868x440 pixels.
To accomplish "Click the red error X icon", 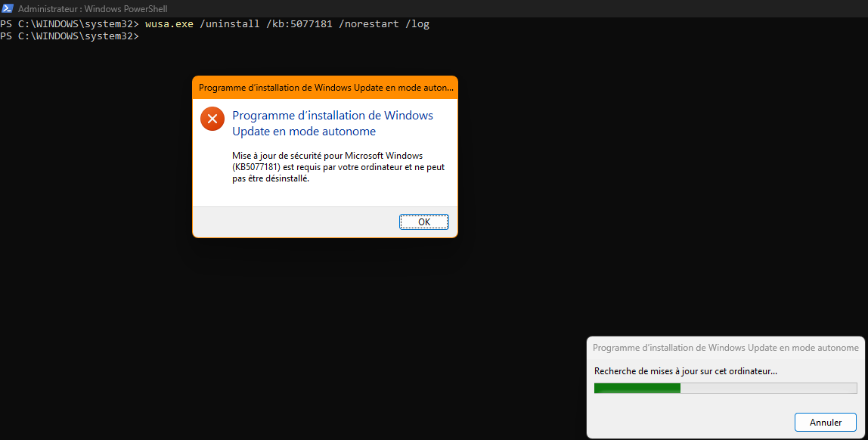I will tap(212, 119).
